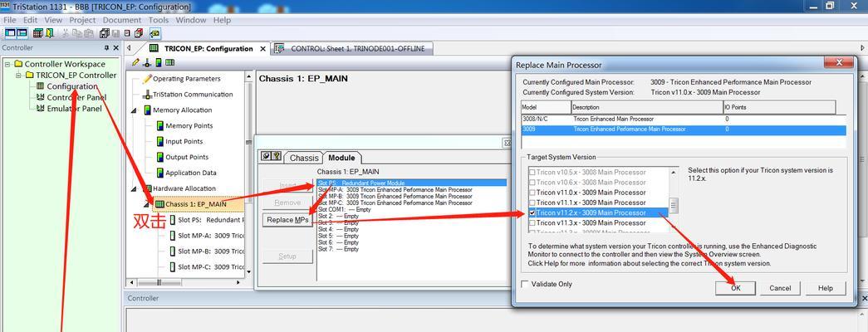Toggle the first workspace view toolbar icon
The height and width of the screenshot is (332, 868).
click(10, 33)
